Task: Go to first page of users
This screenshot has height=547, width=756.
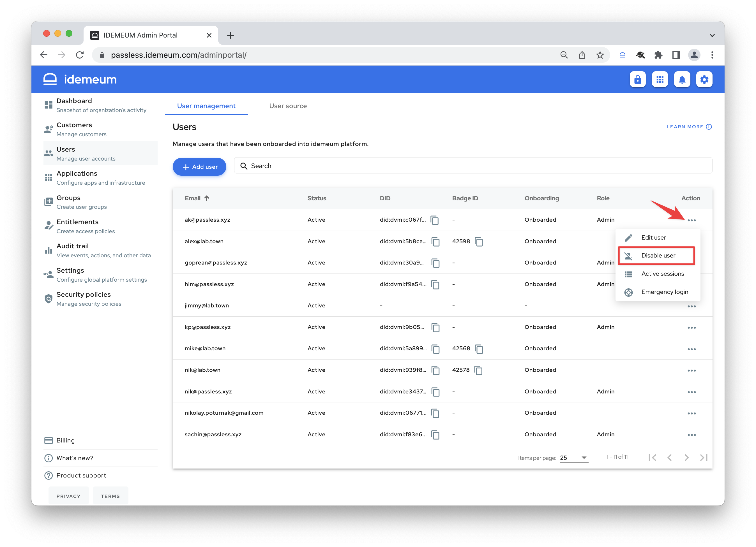Action: (652, 457)
